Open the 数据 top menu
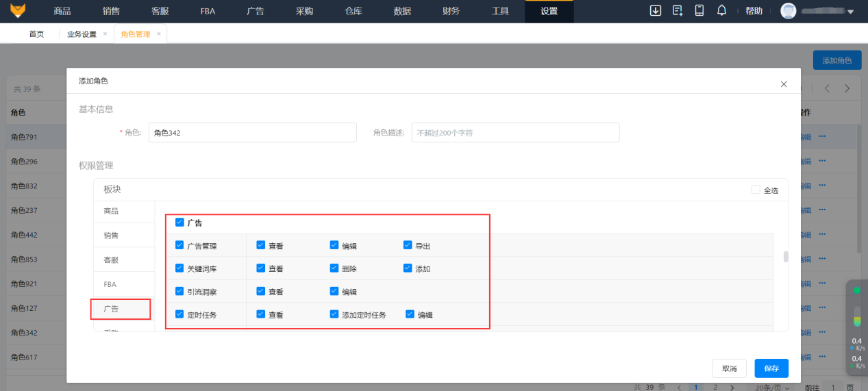The height and width of the screenshot is (391, 868). coord(403,11)
